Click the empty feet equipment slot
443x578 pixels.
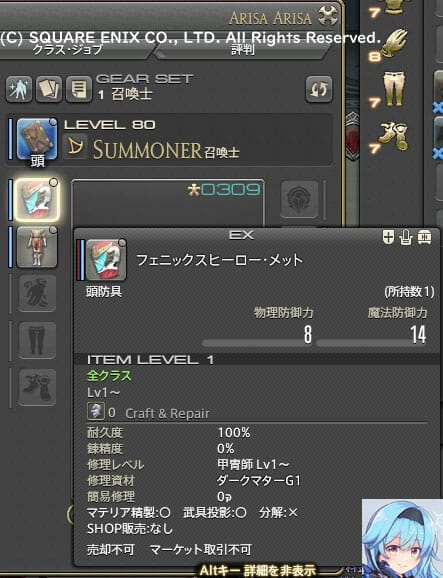(x=37, y=387)
